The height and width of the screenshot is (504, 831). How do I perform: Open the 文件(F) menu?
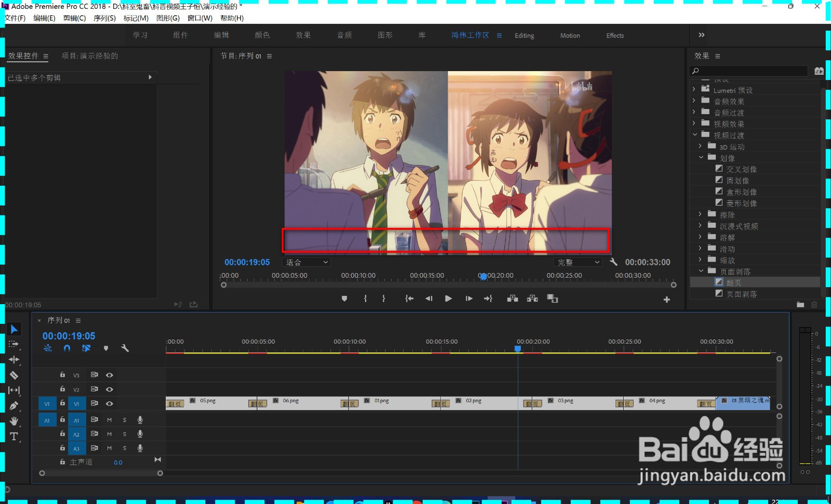pos(15,18)
